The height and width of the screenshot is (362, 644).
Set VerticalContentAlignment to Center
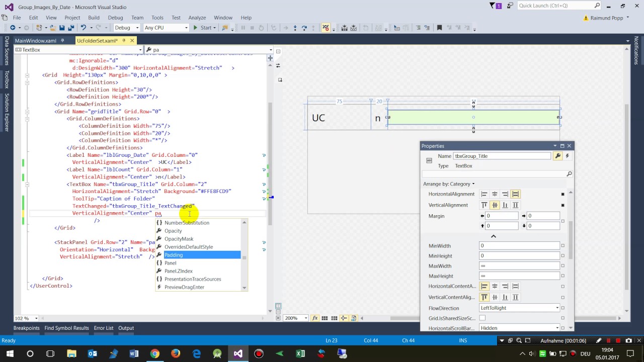point(495,297)
